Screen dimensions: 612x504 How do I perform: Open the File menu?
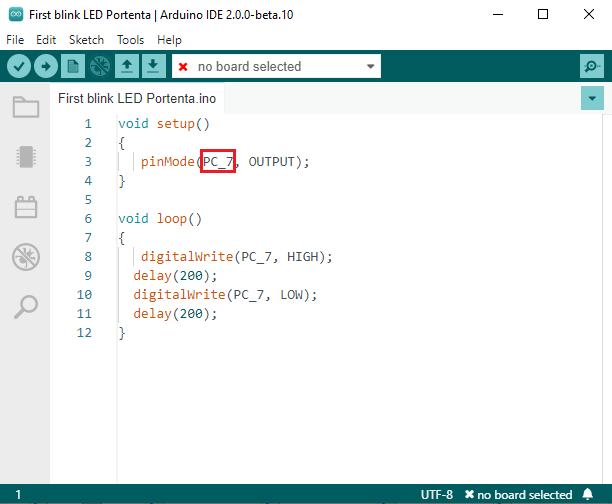pyautogui.click(x=15, y=40)
